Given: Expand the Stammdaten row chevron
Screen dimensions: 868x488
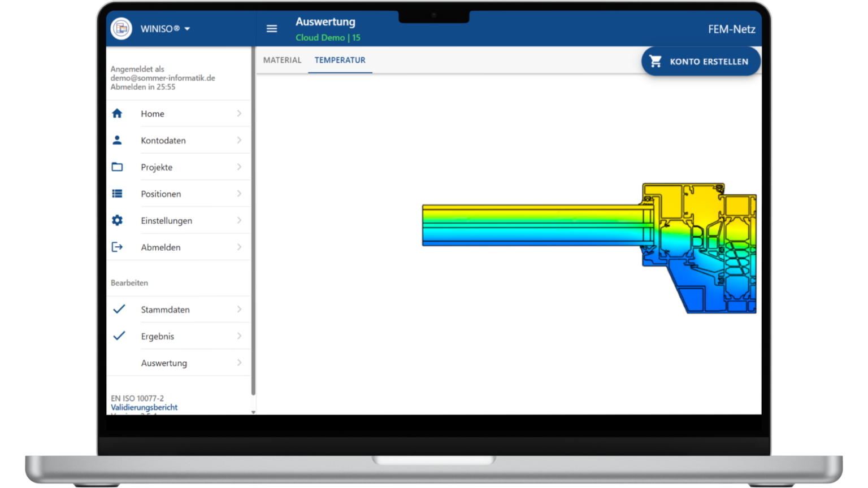Looking at the screenshot, I should (239, 310).
